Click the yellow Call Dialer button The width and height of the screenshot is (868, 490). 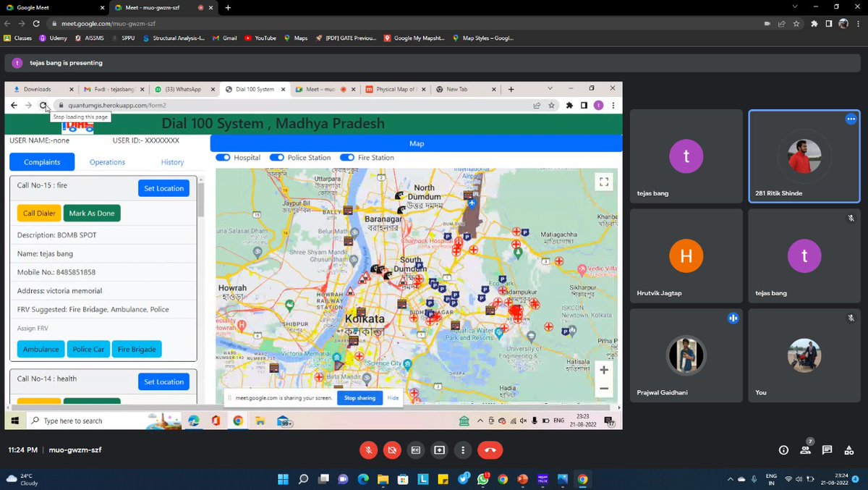coord(39,214)
